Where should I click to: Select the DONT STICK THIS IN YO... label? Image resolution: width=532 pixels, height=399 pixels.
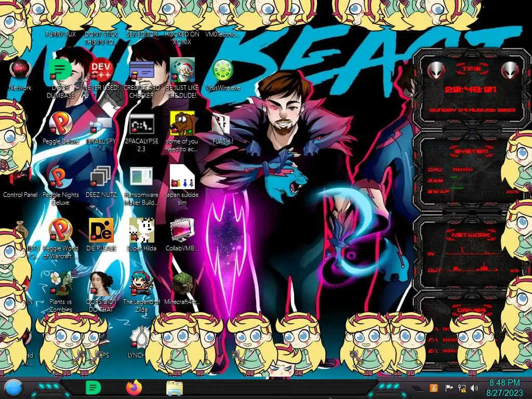point(101,38)
